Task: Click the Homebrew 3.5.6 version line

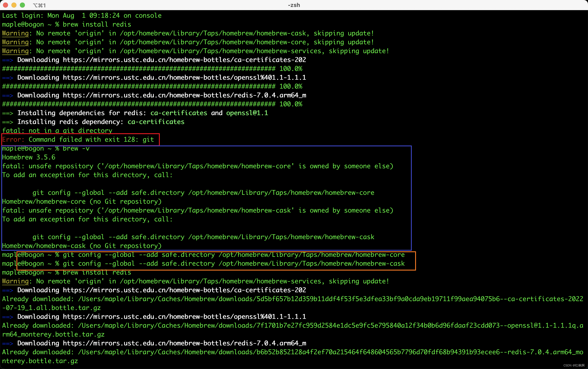Action: (x=29, y=157)
